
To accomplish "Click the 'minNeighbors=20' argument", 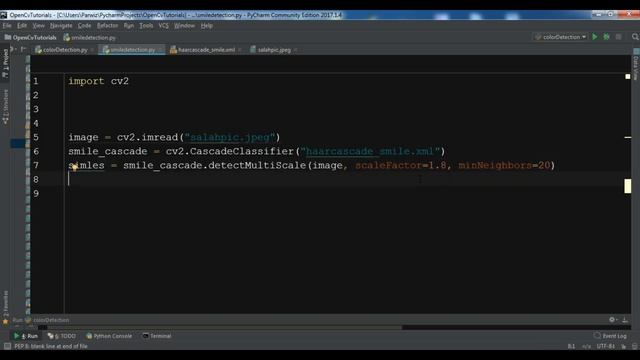I will click(x=504, y=165).
